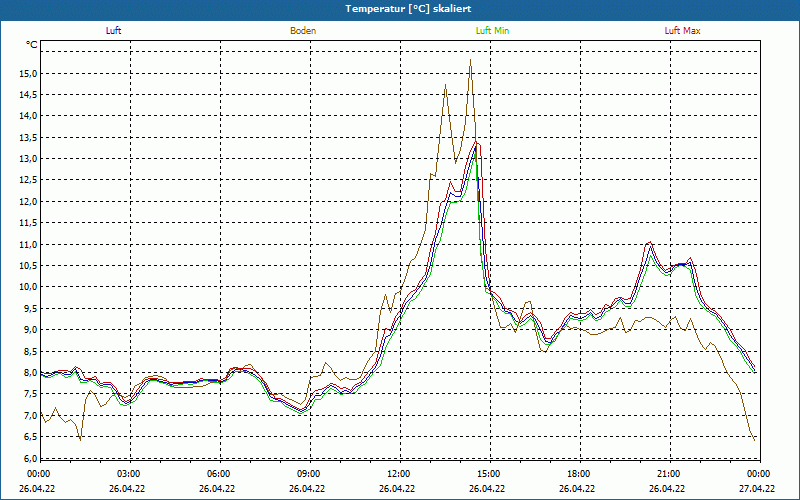Click the brown Boden legend label
This screenshot has height=500, width=800.
[303, 31]
